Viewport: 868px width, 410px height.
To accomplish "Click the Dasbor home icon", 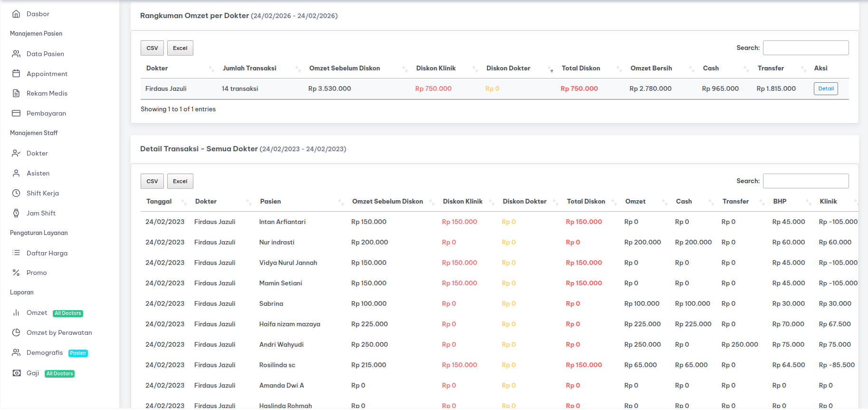I will coord(16,14).
